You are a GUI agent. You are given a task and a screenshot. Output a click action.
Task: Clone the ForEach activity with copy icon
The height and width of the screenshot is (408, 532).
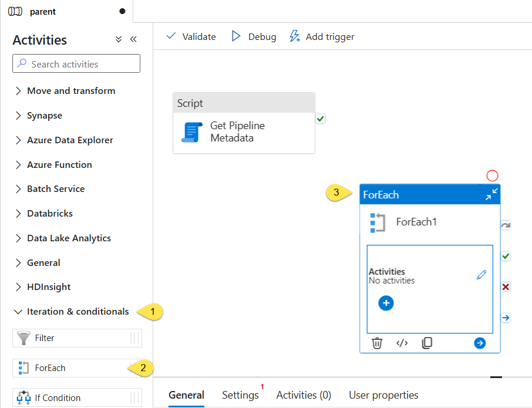tap(427, 343)
